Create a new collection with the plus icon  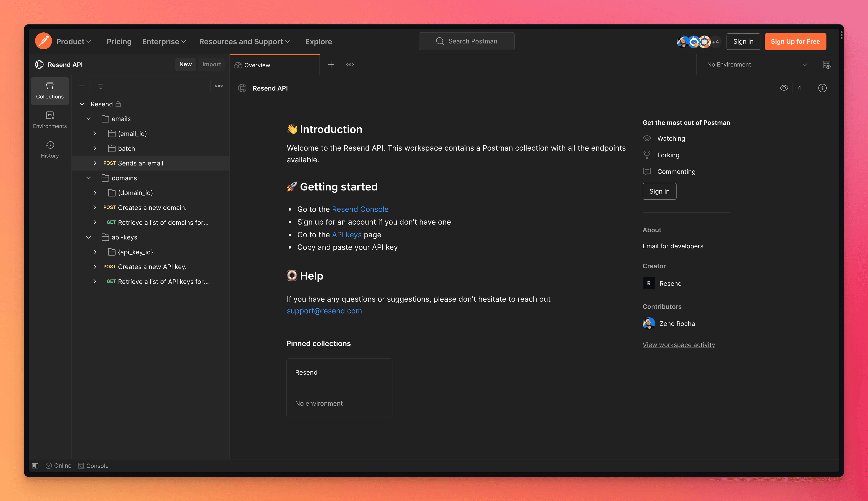coord(82,86)
